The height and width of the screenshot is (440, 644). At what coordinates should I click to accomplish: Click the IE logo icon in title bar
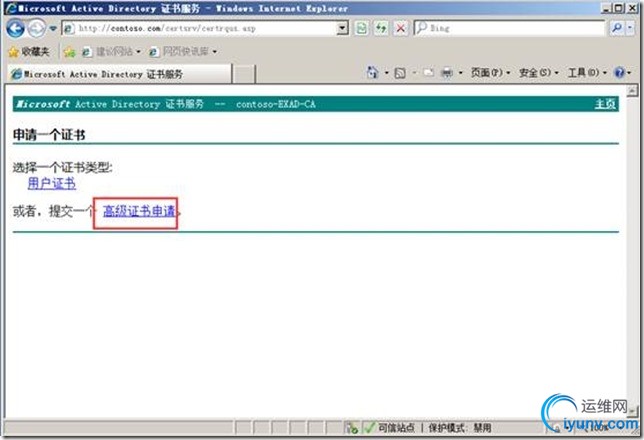[12, 8]
